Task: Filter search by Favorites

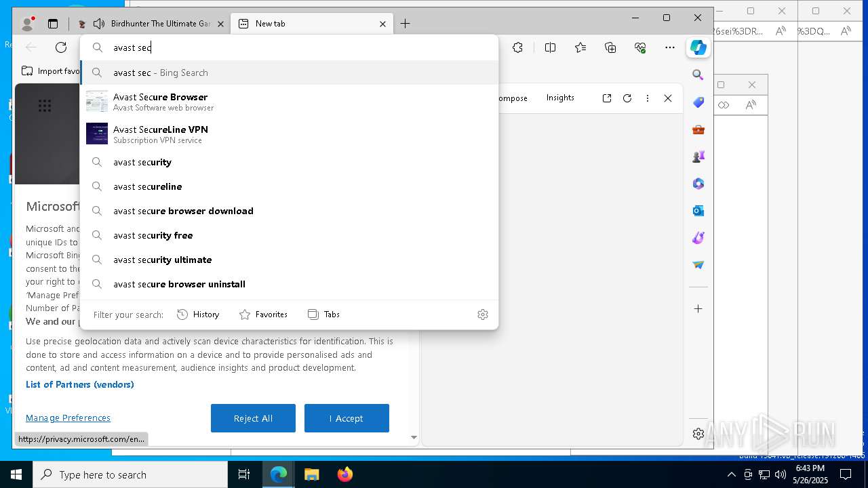Action: 264,314
